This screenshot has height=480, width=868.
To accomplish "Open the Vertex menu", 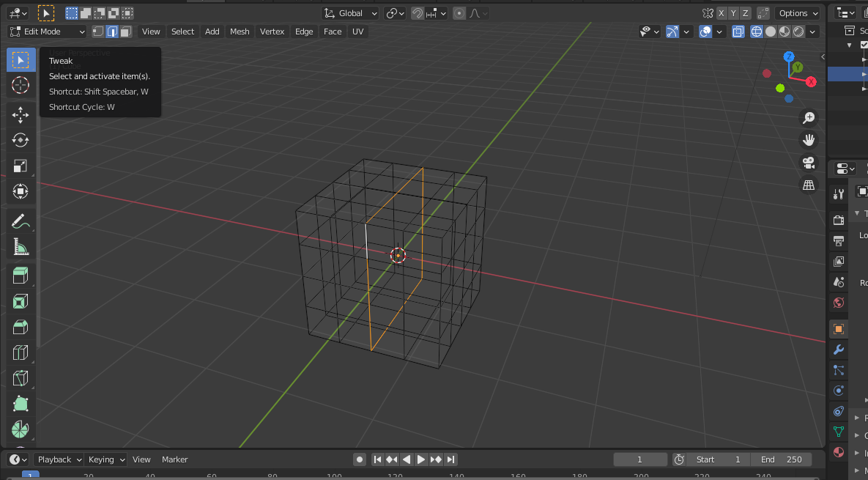I will (272, 32).
